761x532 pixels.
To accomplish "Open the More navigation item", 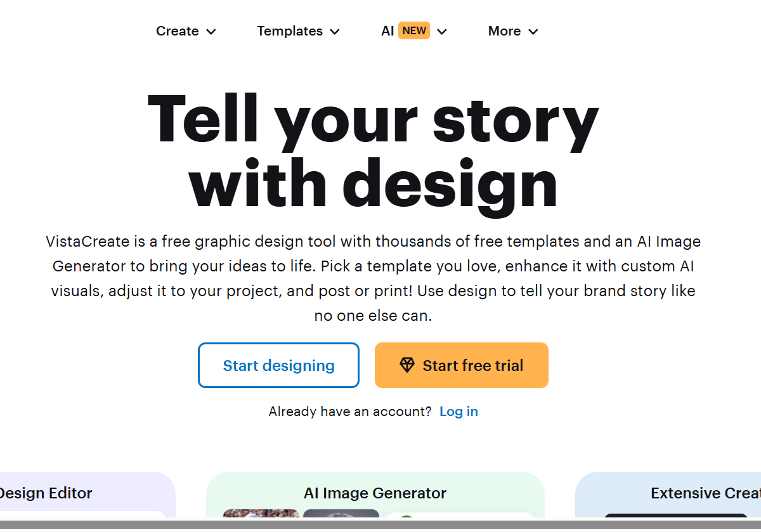I will coord(504,31).
